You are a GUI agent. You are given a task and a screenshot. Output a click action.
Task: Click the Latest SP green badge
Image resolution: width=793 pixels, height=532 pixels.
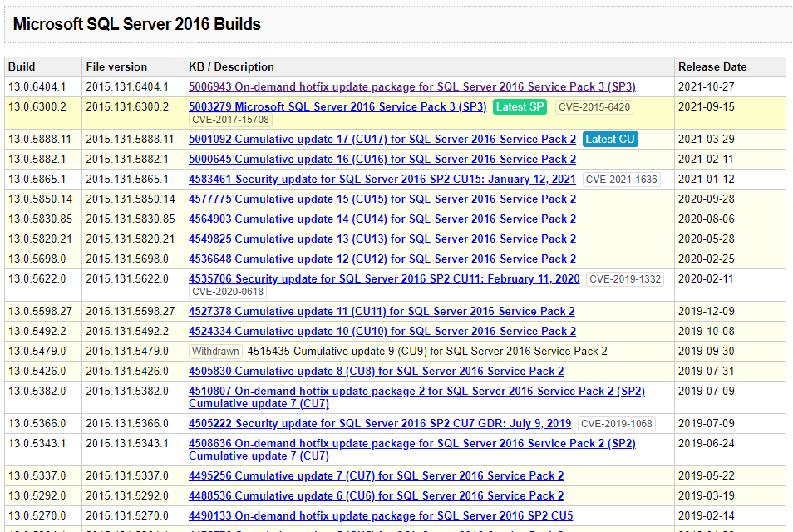coord(520,107)
